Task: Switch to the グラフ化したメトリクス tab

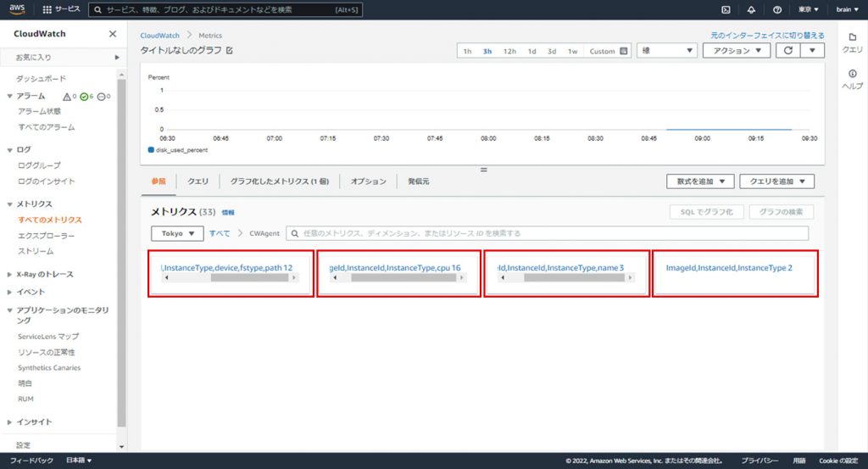Action: 280,181
